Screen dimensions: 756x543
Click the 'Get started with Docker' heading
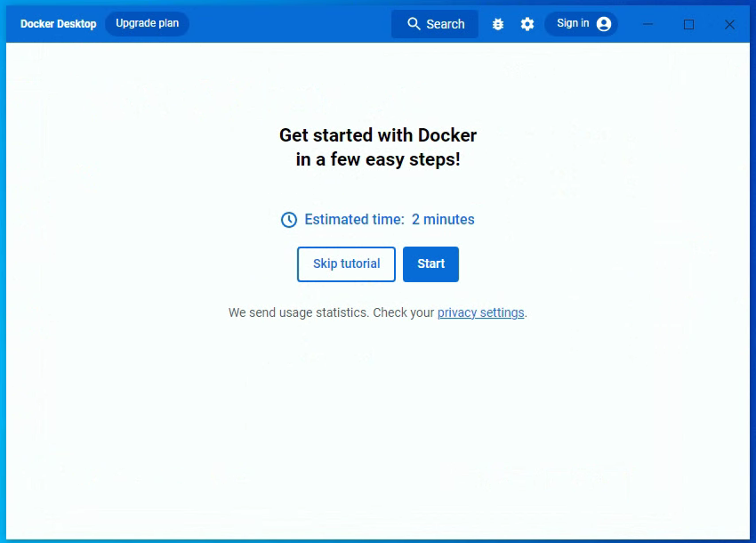378,147
